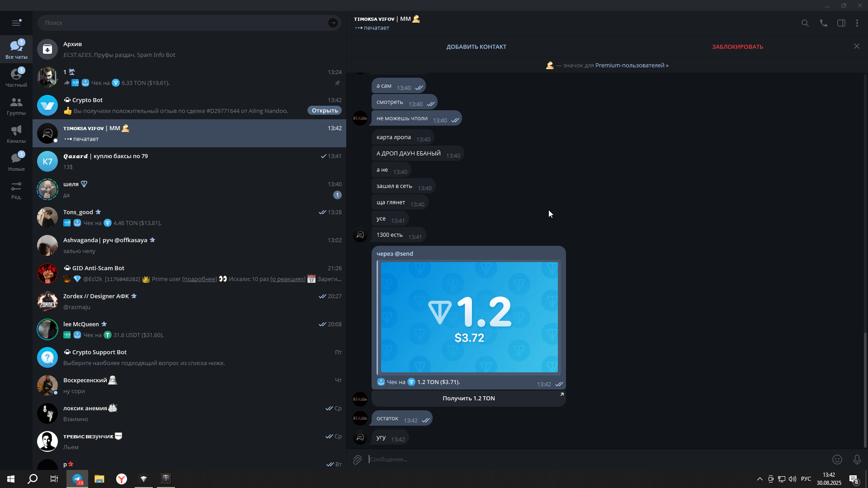The image size is (868, 488).
Task: Open the emoji picker
Action: [837, 460]
